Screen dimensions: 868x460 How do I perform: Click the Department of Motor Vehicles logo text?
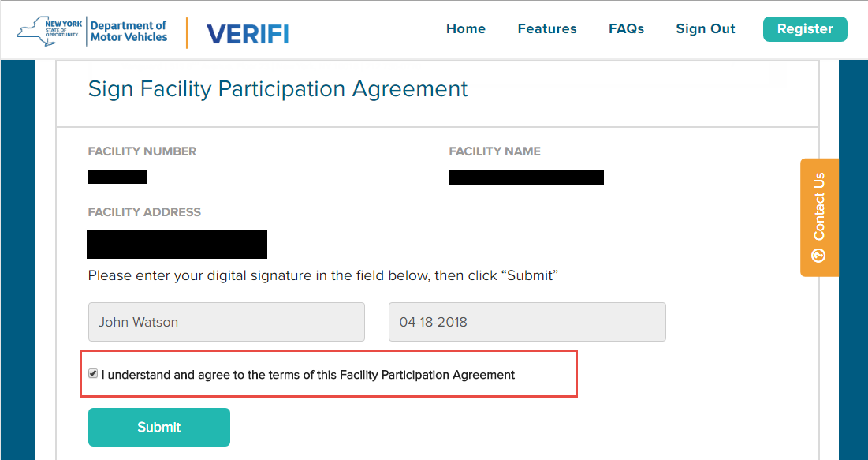(x=129, y=32)
